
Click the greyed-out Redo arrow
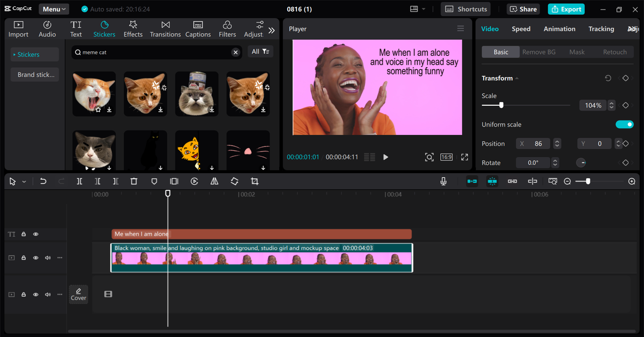tap(61, 181)
